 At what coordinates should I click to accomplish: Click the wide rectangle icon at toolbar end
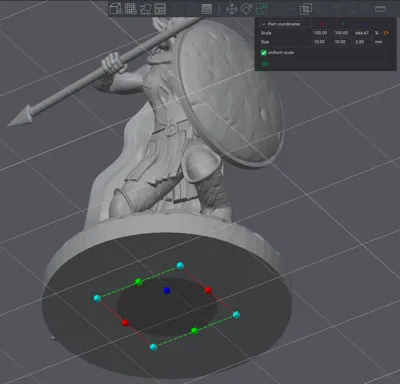[x=380, y=9]
